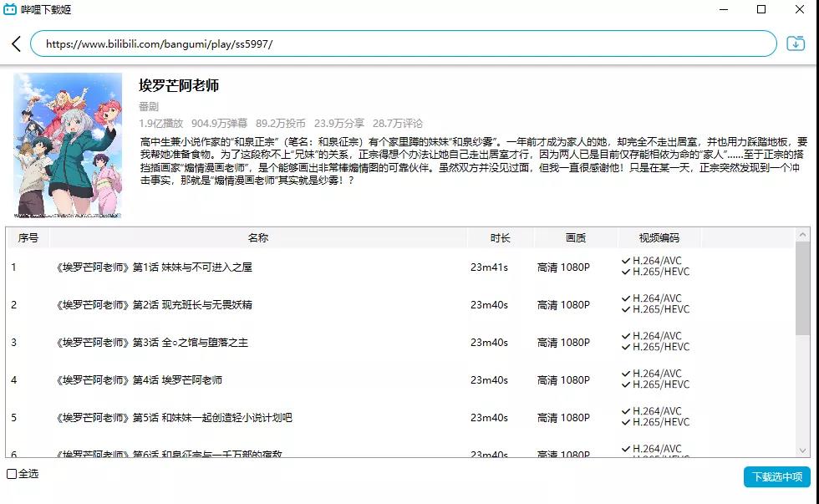Go back with the left arrow icon
The height and width of the screenshot is (504, 819).
17,43
